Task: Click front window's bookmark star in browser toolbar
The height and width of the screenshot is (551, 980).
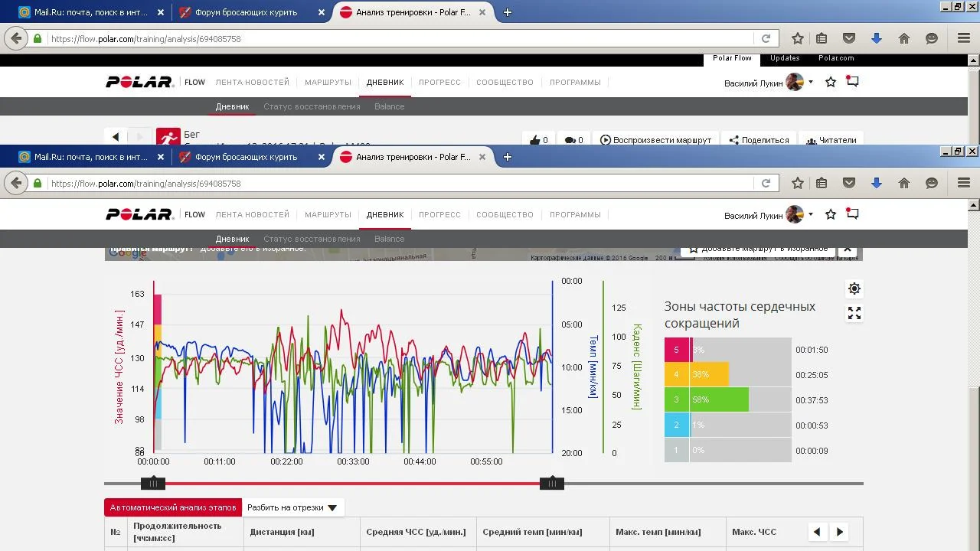Action: coord(797,183)
